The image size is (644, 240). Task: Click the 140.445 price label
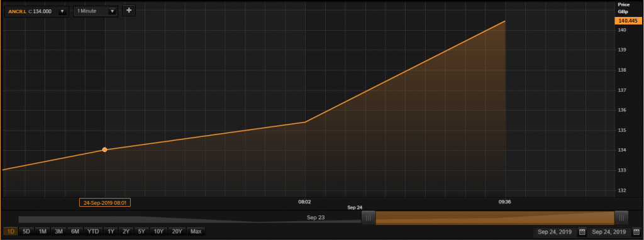[x=628, y=21]
